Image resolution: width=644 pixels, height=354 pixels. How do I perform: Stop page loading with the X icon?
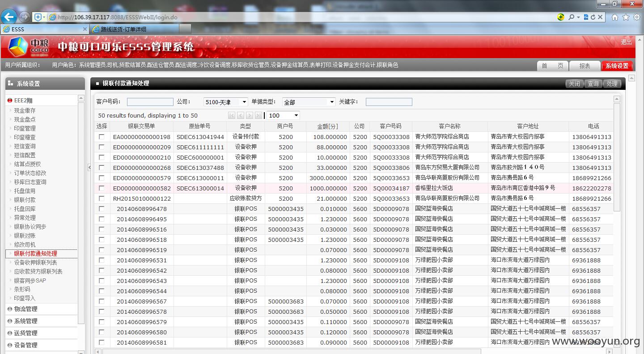(600, 17)
